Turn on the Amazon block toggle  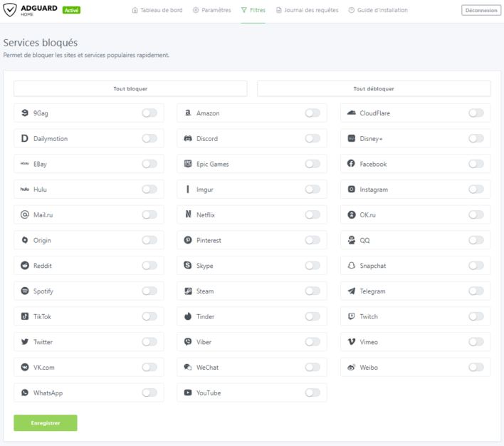313,113
